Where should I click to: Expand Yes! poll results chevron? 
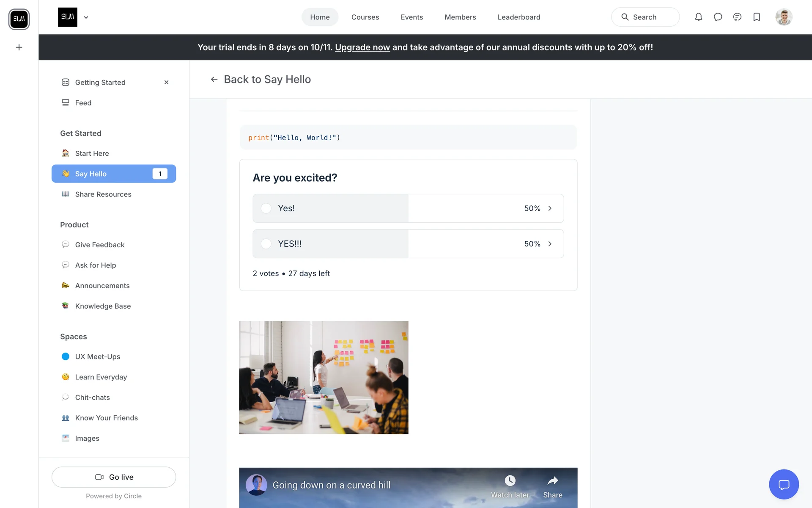[x=550, y=208]
